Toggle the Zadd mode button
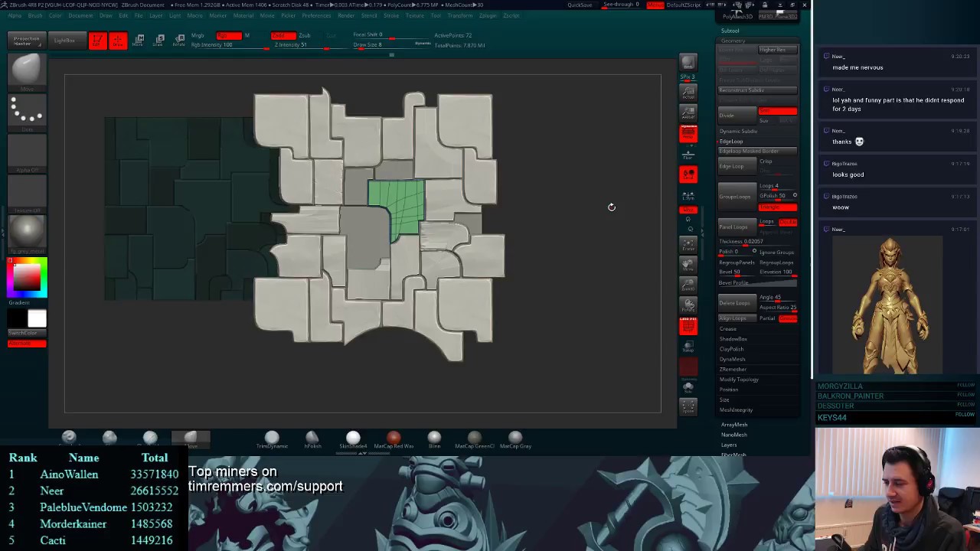Screen dimensions: 980x551 tap(283, 35)
